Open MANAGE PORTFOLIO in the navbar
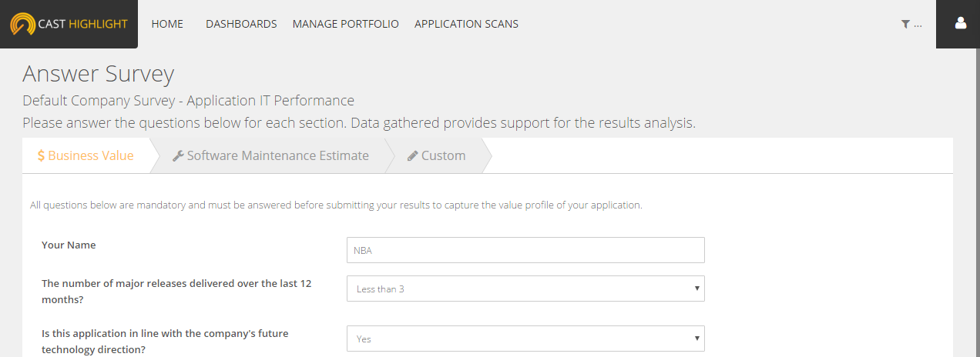The image size is (980, 357). (x=345, y=24)
